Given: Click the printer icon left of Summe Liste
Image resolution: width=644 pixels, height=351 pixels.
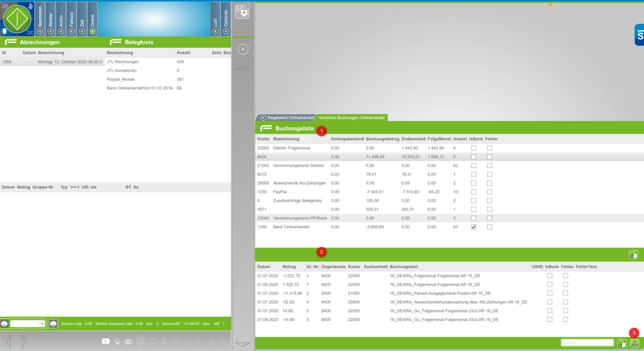Looking at the screenshot, I should point(53,323).
